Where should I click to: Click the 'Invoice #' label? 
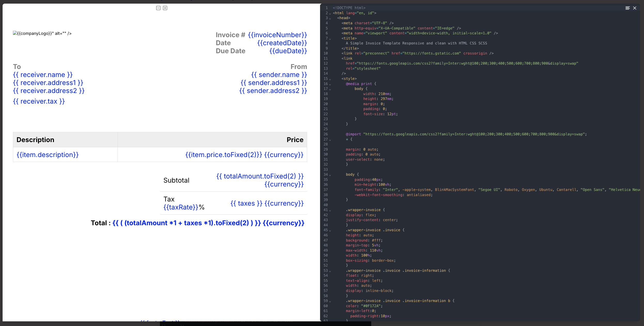coord(230,35)
